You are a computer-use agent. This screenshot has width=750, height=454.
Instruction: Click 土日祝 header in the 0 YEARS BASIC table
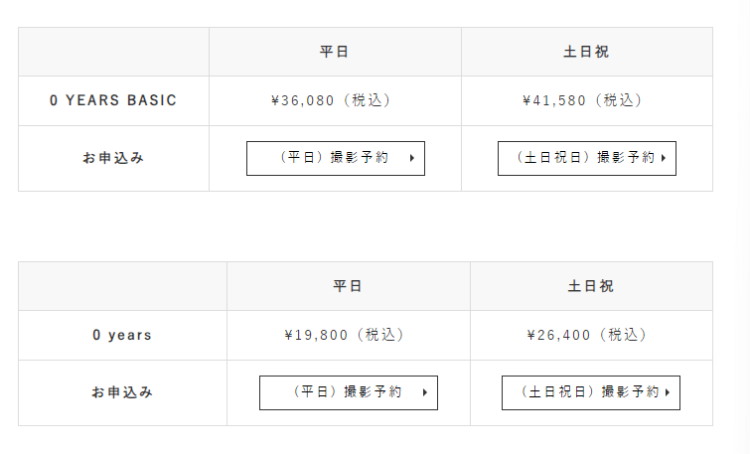[x=586, y=52]
